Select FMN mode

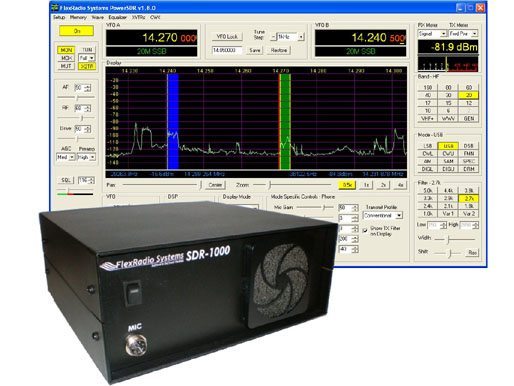point(469,154)
